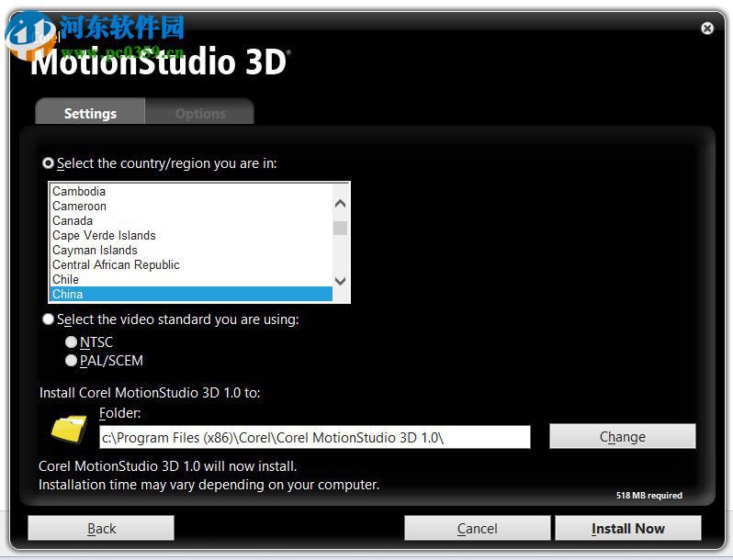Image resolution: width=733 pixels, height=560 pixels.
Task: Choose the PAL/SCEM video standard
Action: pyautogui.click(x=71, y=361)
